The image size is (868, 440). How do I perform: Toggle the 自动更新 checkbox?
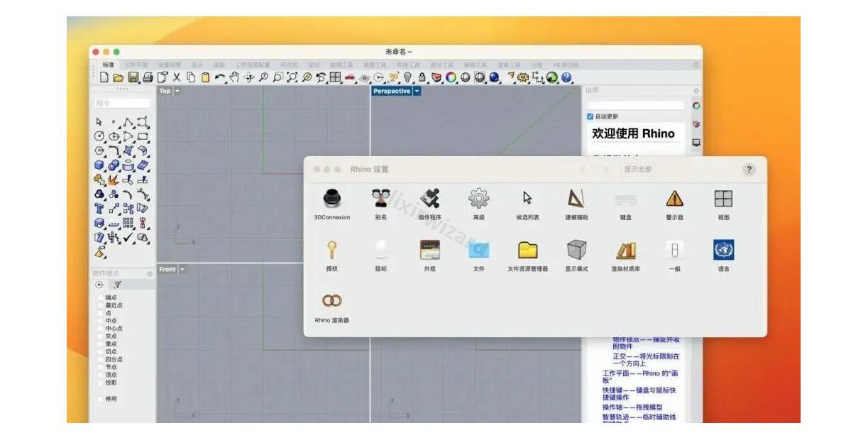tap(590, 116)
